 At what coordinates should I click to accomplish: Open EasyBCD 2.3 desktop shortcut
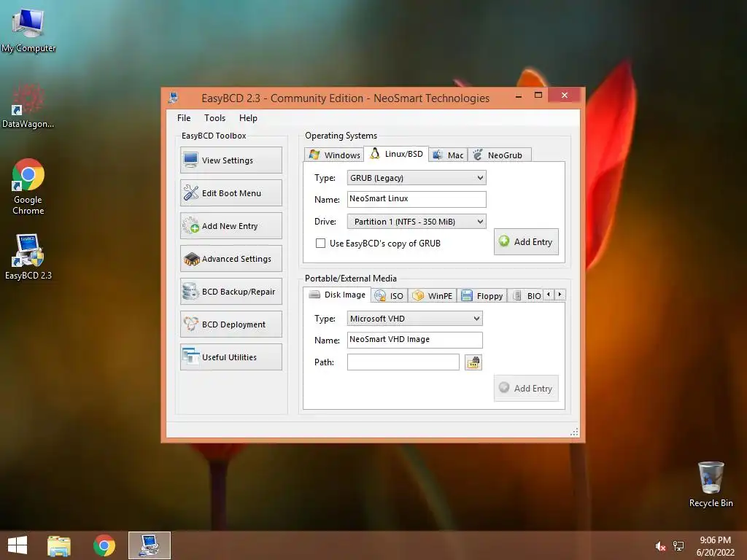(x=28, y=257)
